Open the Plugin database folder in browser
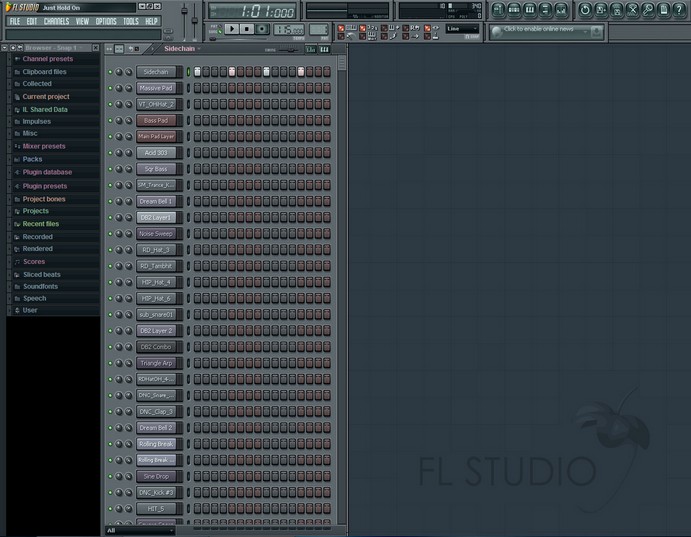This screenshot has height=537, width=691. tap(47, 172)
